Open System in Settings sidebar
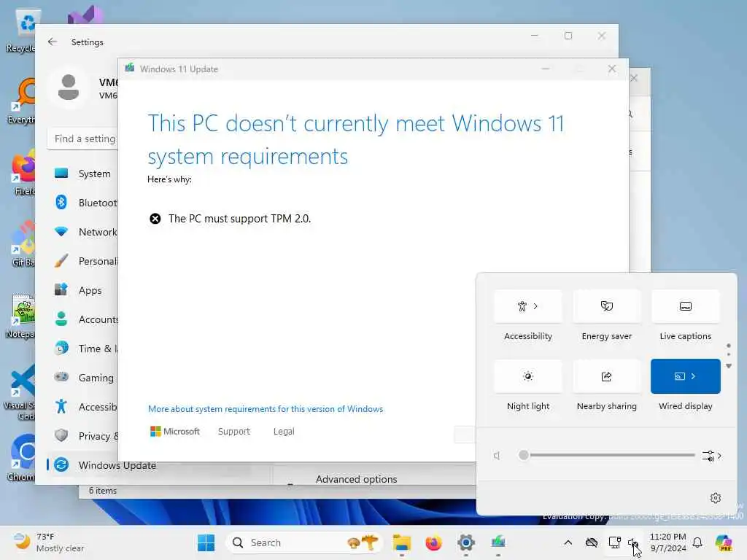Screen dimensions: 747x560 [83, 174]
